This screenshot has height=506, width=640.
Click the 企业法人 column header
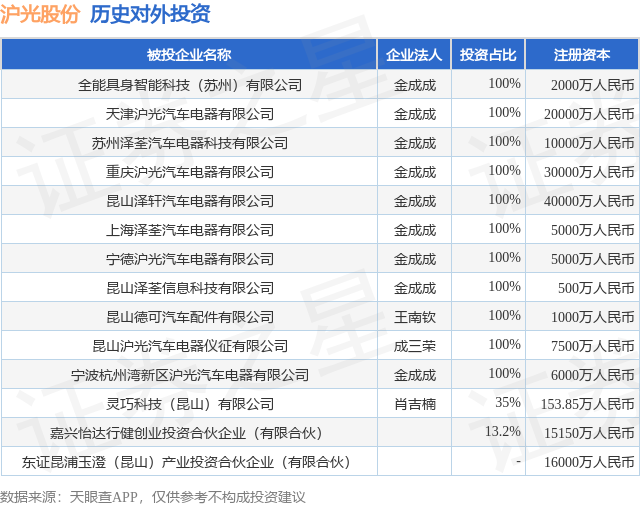pyautogui.click(x=414, y=55)
